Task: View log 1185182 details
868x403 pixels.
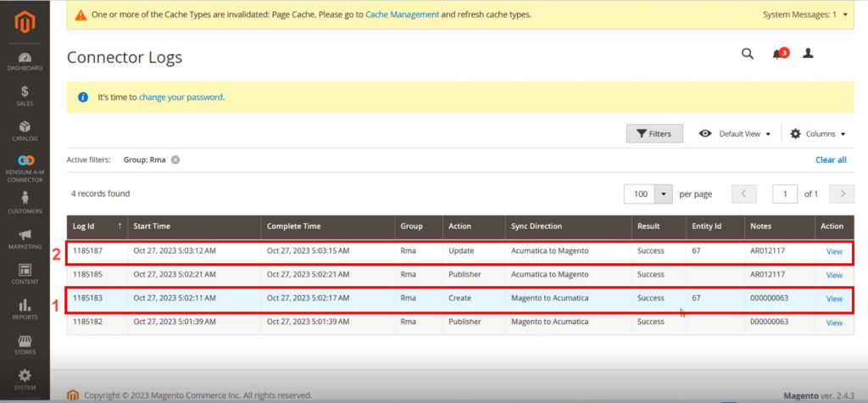Action: tap(834, 322)
